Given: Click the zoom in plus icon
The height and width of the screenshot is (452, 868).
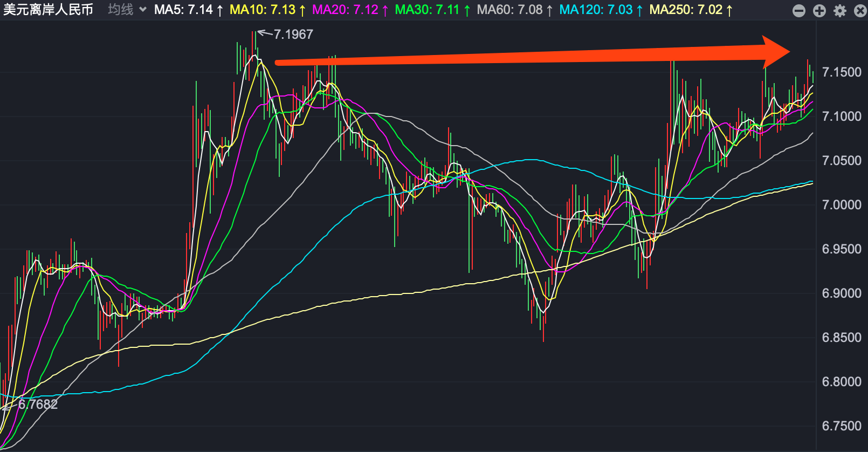Looking at the screenshot, I should (819, 11).
